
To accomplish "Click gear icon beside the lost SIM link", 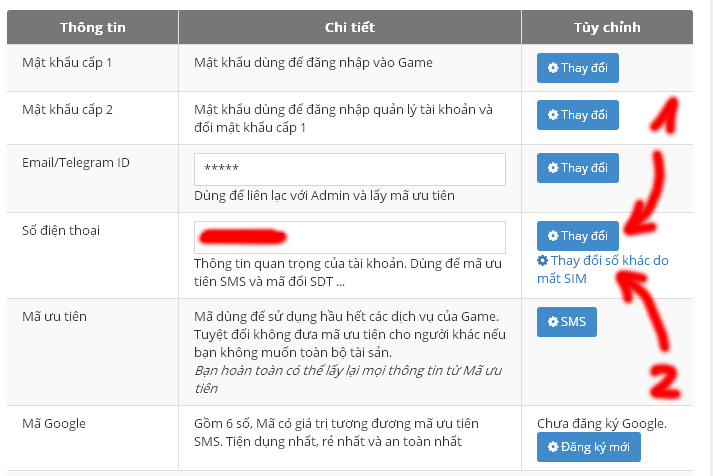I will (543, 261).
